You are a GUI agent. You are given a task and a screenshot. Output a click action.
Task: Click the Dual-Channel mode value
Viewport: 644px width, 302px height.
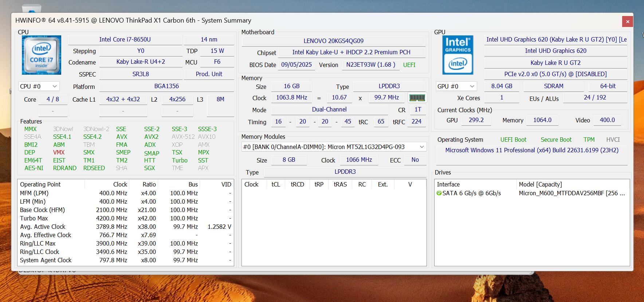coord(329,109)
